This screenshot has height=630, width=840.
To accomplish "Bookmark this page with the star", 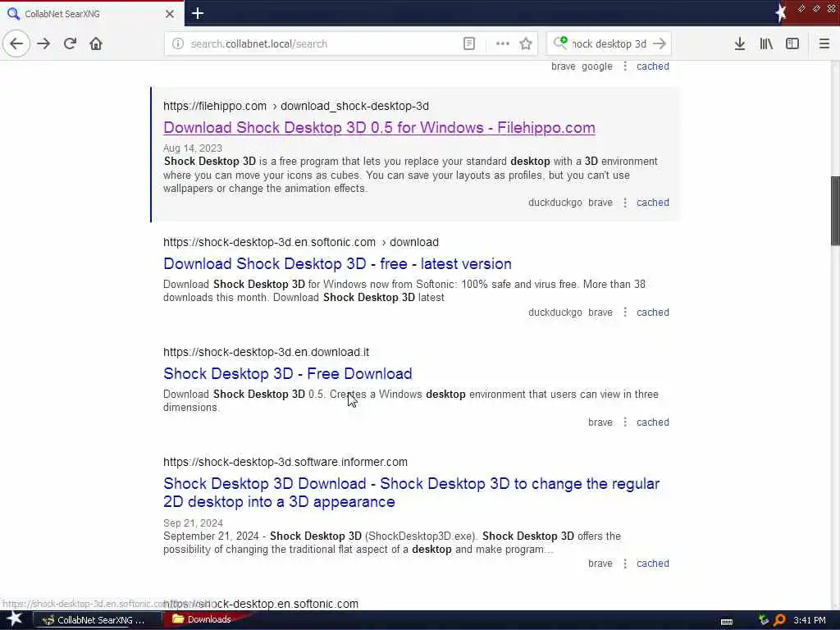I will coord(526,44).
